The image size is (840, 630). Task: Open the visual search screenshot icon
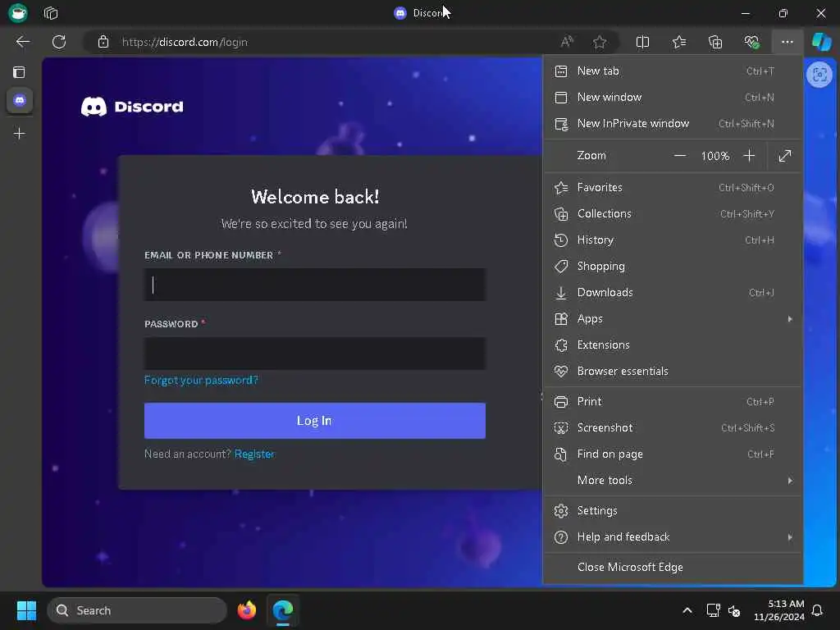click(x=819, y=75)
